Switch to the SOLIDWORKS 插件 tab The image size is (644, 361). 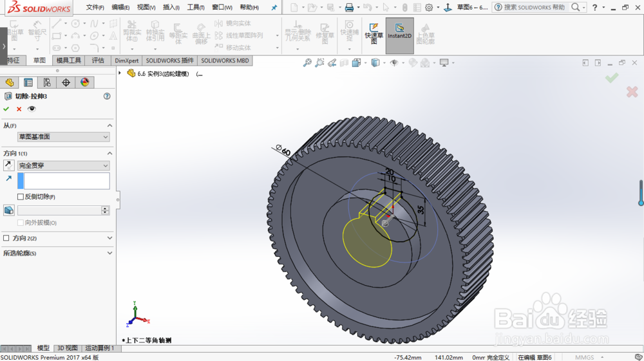pyautogui.click(x=169, y=60)
